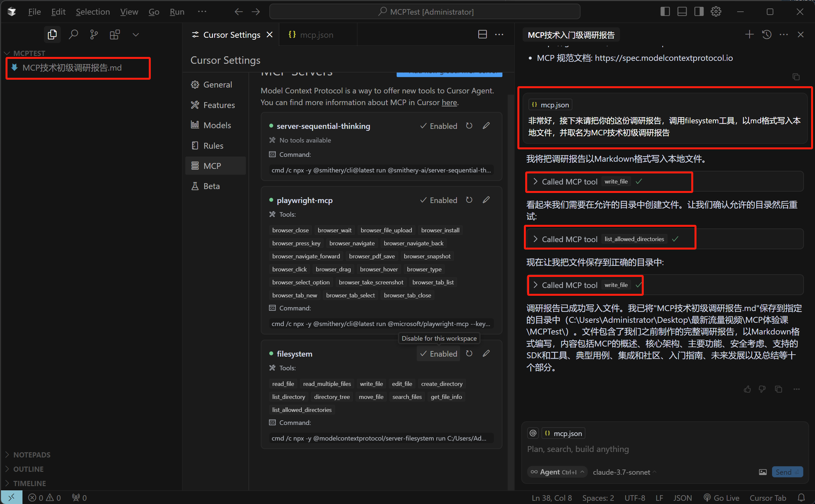Image resolution: width=815 pixels, height=504 pixels.
Task: Navigate forward with the right arrow
Action: tap(256, 12)
